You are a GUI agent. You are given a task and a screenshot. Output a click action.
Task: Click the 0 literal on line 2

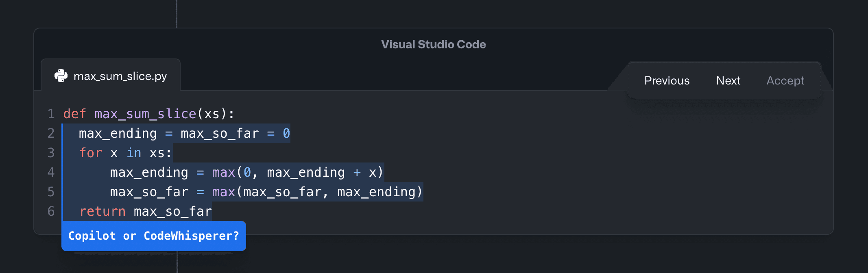pyautogui.click(x=286, y=133)
